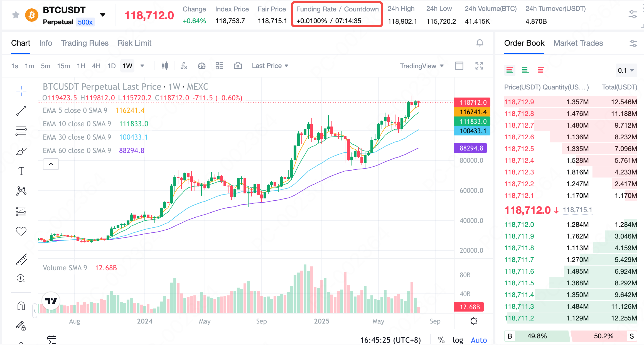The image size is (644, 345).
Task: Take a chart snapshot with camera icon
Action: (x=238, y=66)
